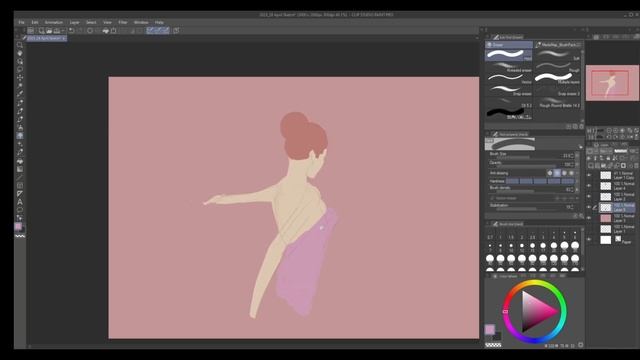Select the Auto select wand tool

point(20,86)
